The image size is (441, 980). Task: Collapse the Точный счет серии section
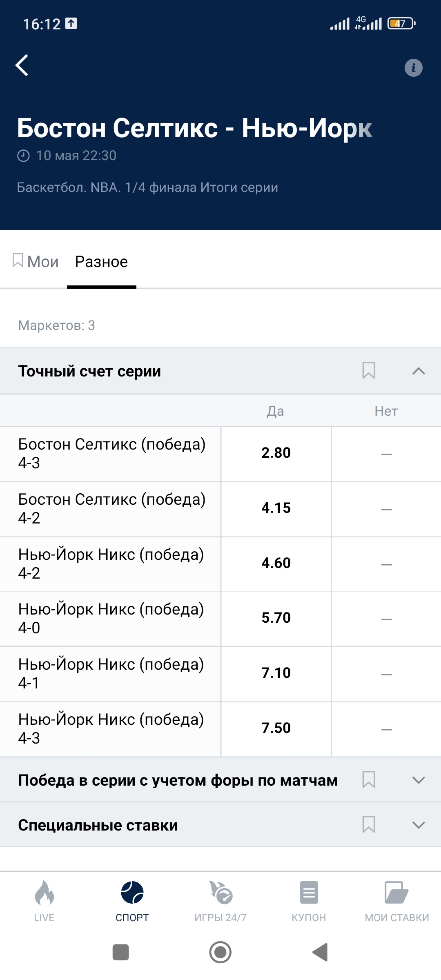pyautogui.click(x=419, y=371)
